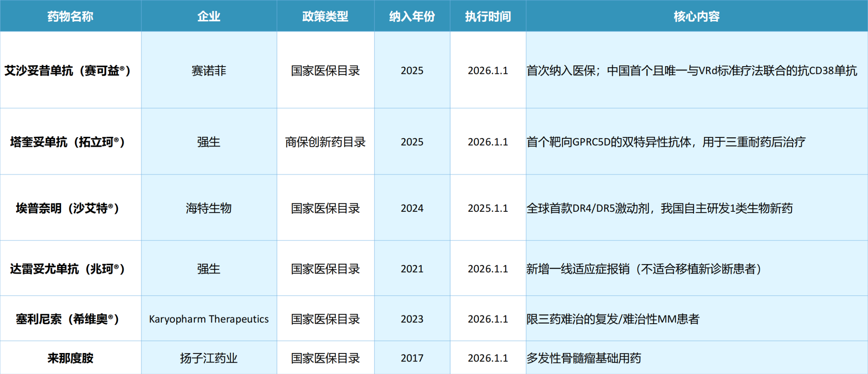Click the Karyopharm Therapeutics cell
The width and height of the screenshot is (868, 374).
209,318
